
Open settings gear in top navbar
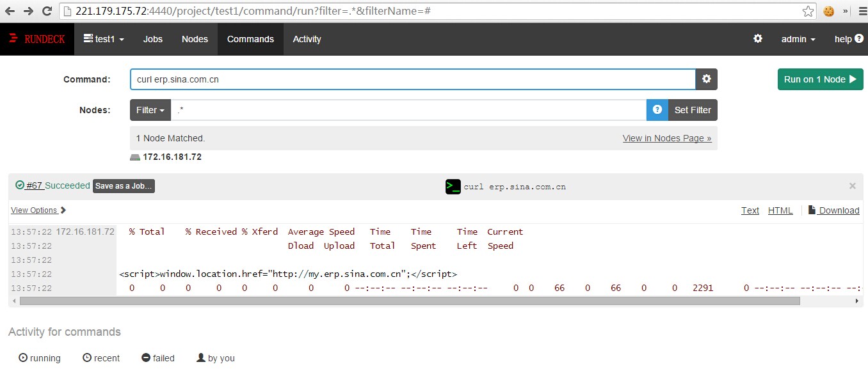coord(758,38)
